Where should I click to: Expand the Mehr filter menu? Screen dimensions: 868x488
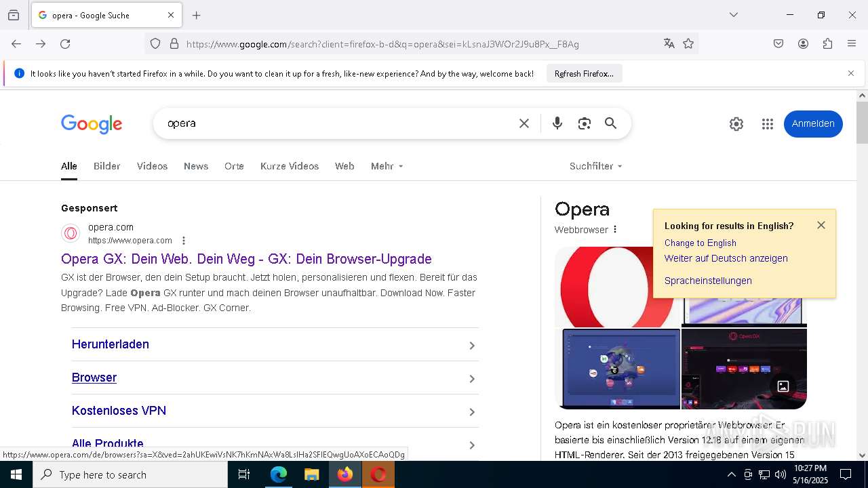coord(387,166)
